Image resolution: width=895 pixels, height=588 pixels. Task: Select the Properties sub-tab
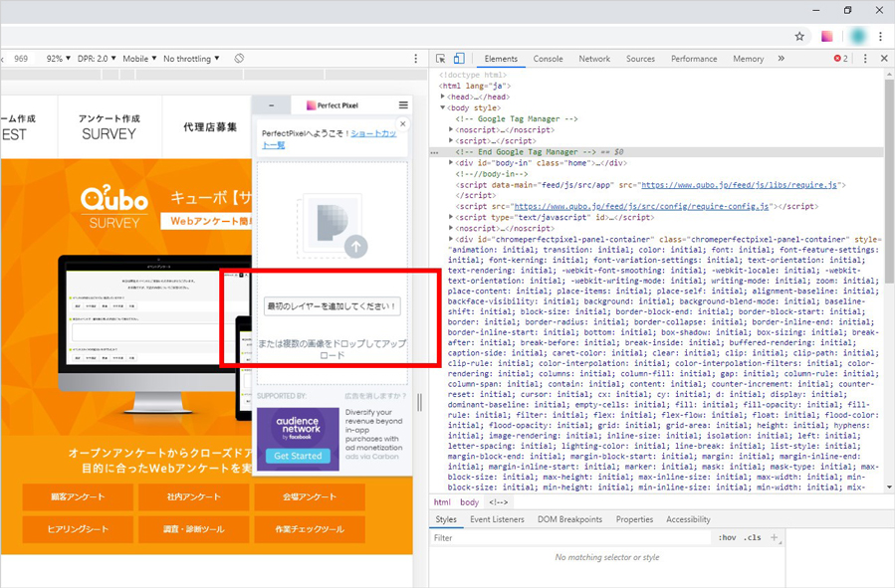[634, 519]
